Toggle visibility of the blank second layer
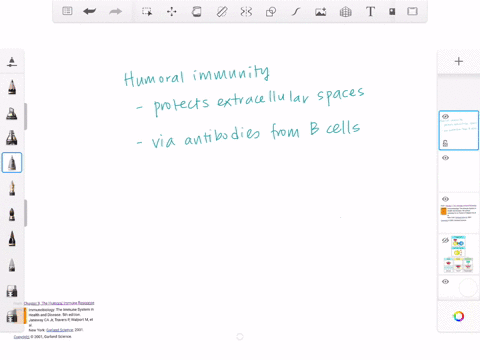This screenshot has height=360, width=480. pos(445,158)
